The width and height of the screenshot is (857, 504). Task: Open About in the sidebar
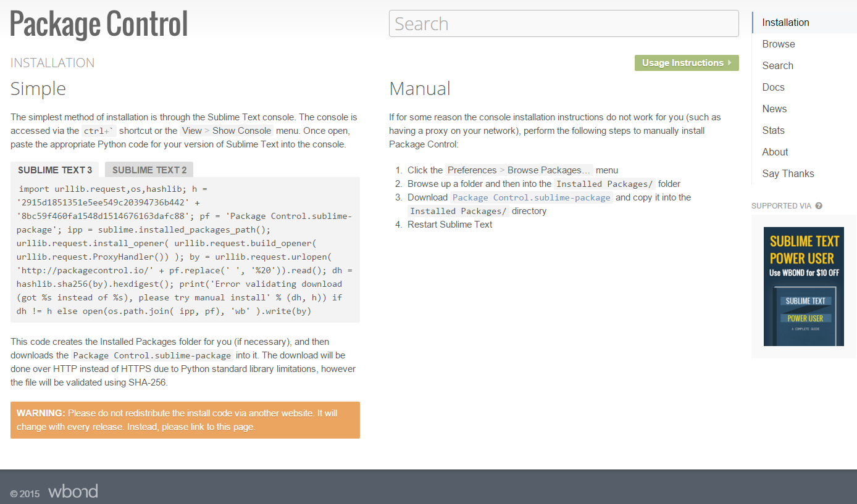point(775,152)
